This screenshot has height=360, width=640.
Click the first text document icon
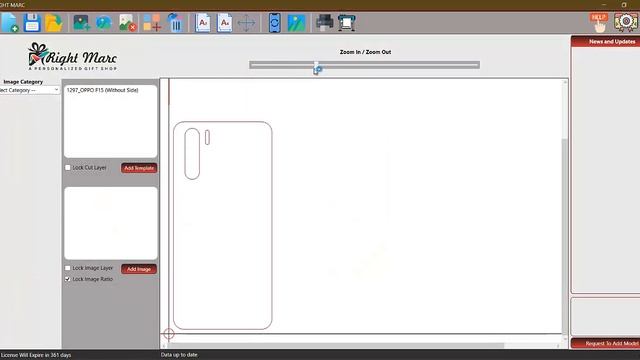tap(203, 22)
